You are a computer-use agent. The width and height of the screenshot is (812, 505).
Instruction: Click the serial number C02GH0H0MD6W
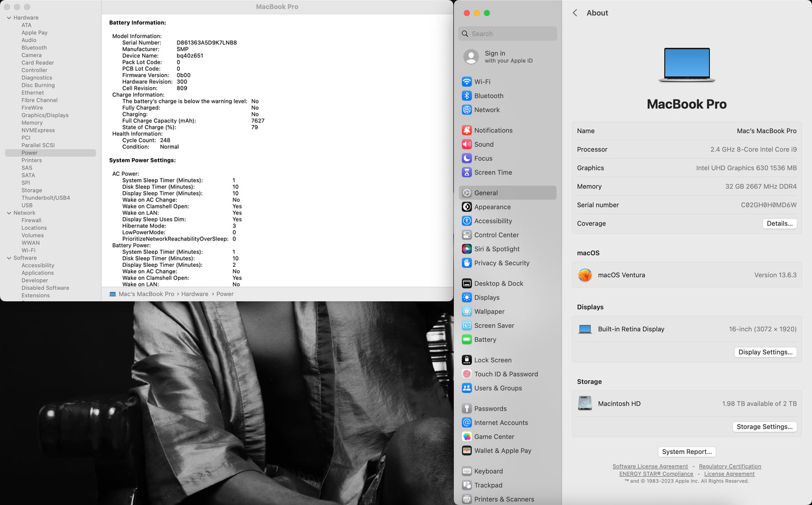[769, 205]
